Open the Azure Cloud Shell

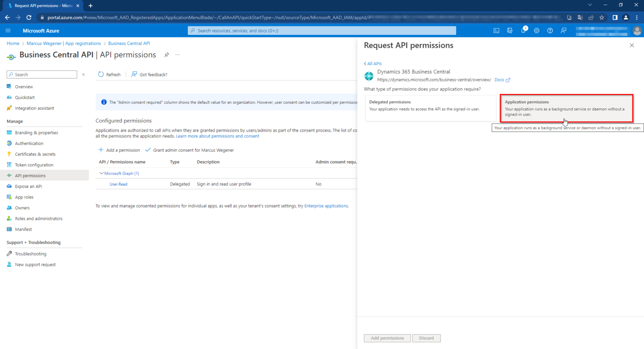tap(496, 30)
